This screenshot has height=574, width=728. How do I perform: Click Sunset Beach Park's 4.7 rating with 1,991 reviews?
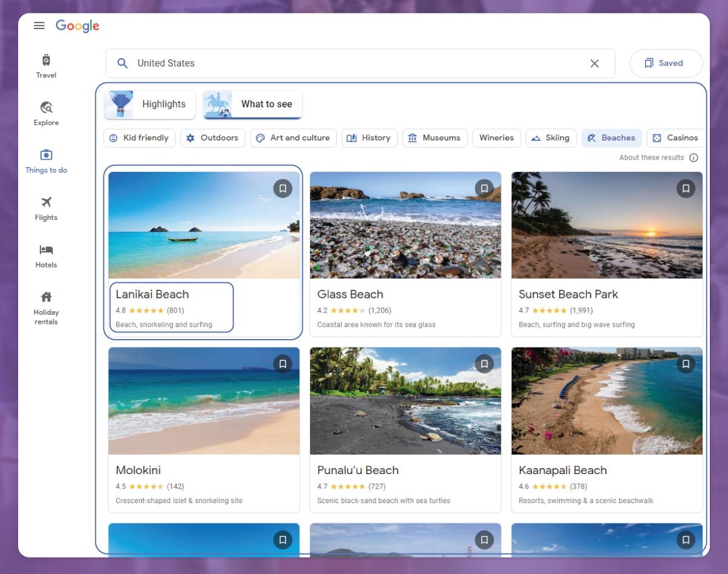[x=555, y=311]
